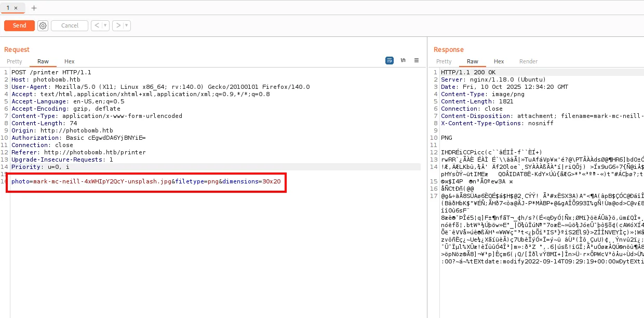The image size is (644, 318).
Task: Open Response panel Hex tab
Action: point(499,61)
